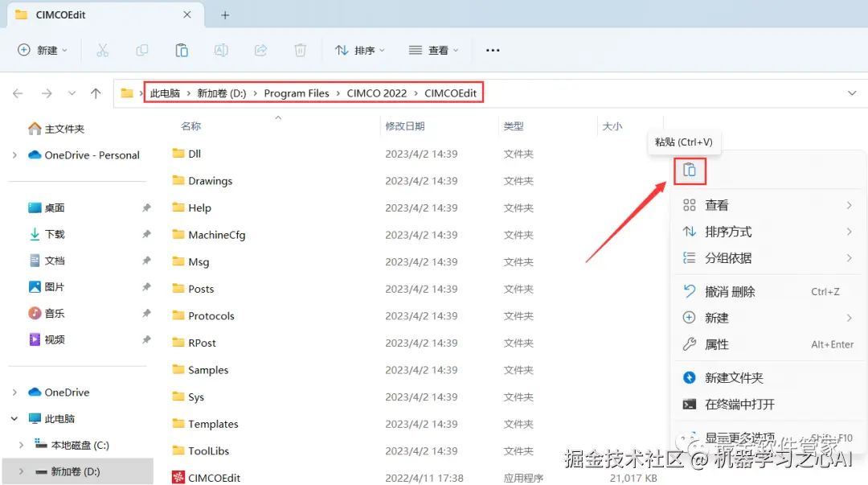868x485 pixels.
Task: Select the Drawings folder row
Action: pyautogui.click(x=416, y=181)
